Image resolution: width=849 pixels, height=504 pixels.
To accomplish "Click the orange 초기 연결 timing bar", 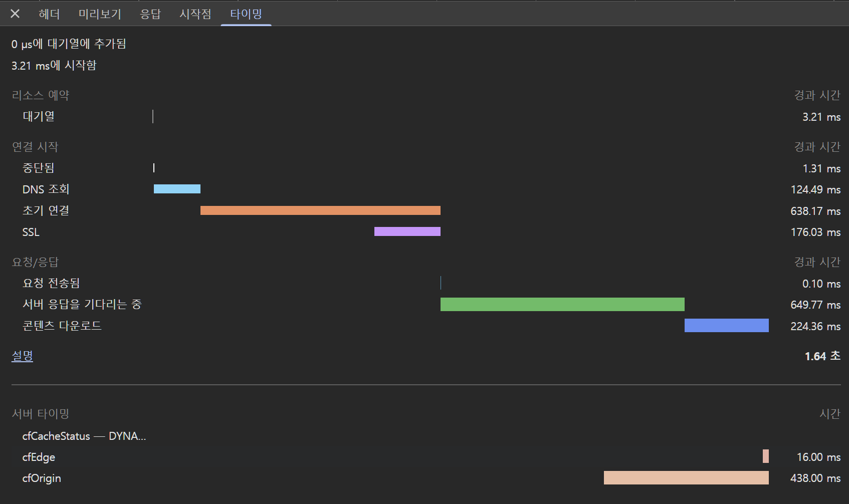I will coord(320,210).
